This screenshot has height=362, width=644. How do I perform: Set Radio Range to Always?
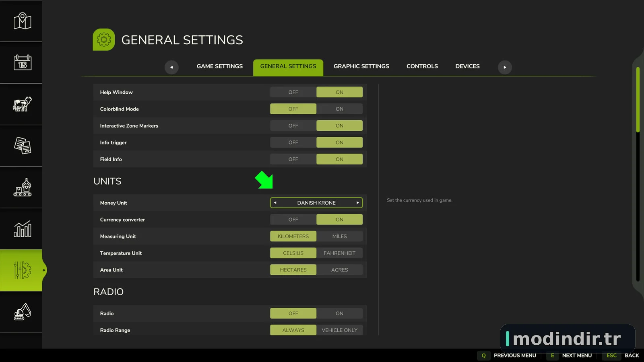[x=293, y=330]
